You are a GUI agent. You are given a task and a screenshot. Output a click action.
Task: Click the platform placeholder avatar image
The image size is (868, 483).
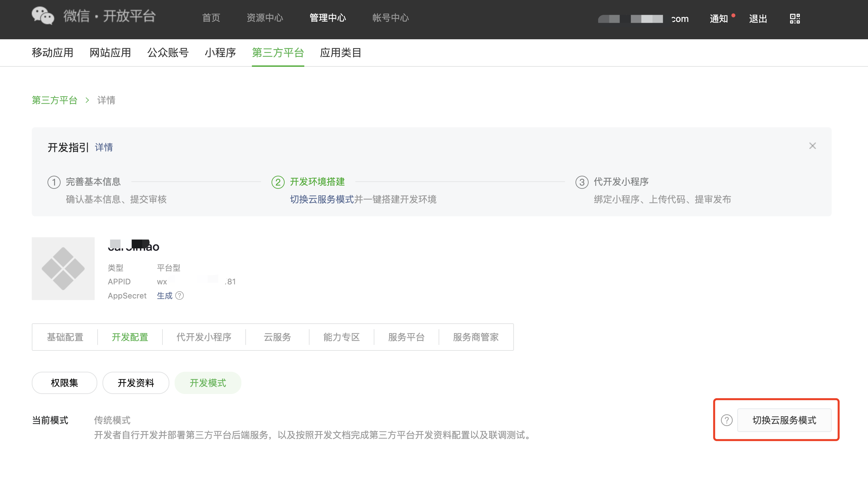(x=63, y=269)
